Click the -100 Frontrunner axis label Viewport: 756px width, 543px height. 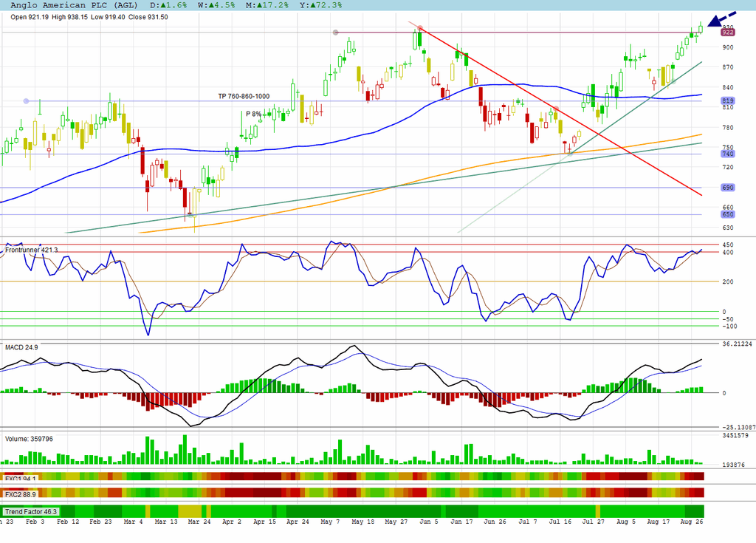tap(729, 327)
